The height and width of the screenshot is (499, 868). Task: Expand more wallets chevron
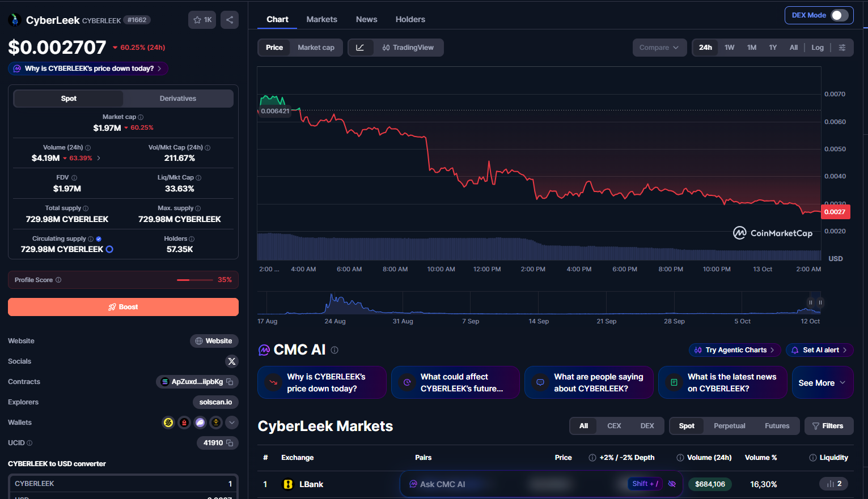click(231, 423)
